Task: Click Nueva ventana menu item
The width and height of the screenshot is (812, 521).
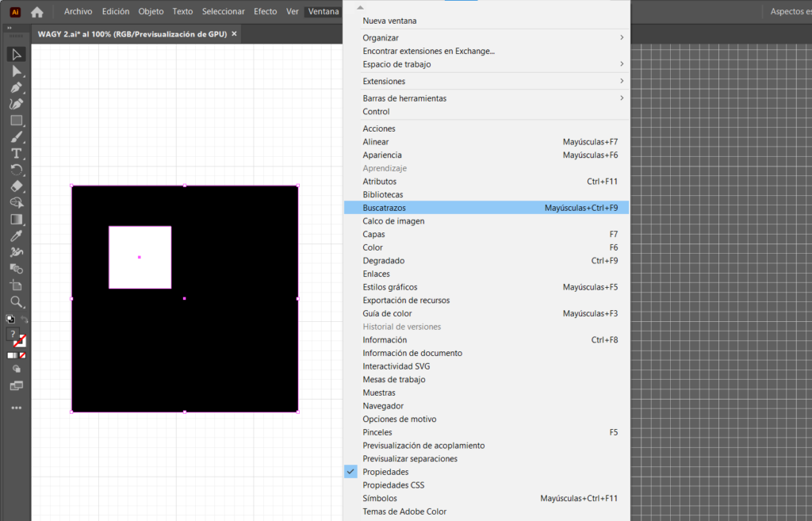Action: tap(389, 21)
